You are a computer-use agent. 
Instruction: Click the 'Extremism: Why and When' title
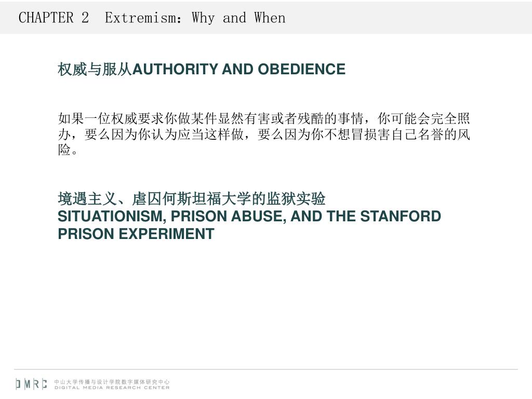[x=195, y=18]
